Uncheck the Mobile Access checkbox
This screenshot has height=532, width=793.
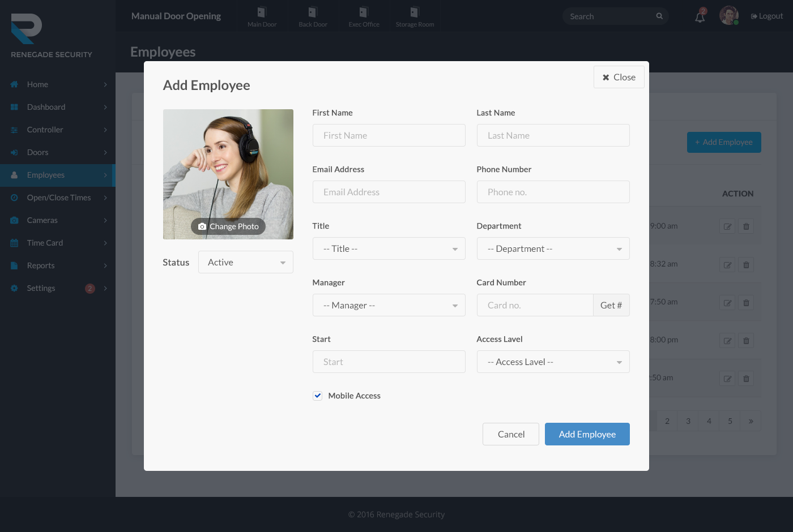click(318, 396)
